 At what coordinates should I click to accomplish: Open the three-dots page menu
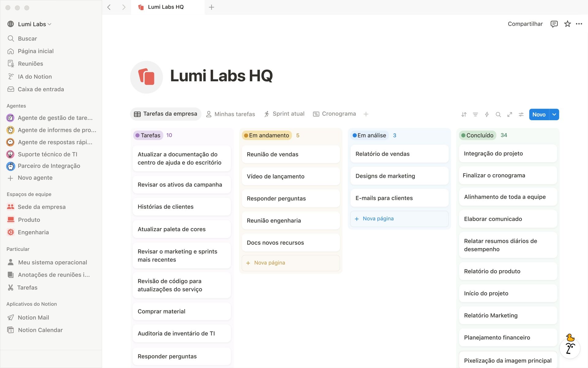click(579, 24)
